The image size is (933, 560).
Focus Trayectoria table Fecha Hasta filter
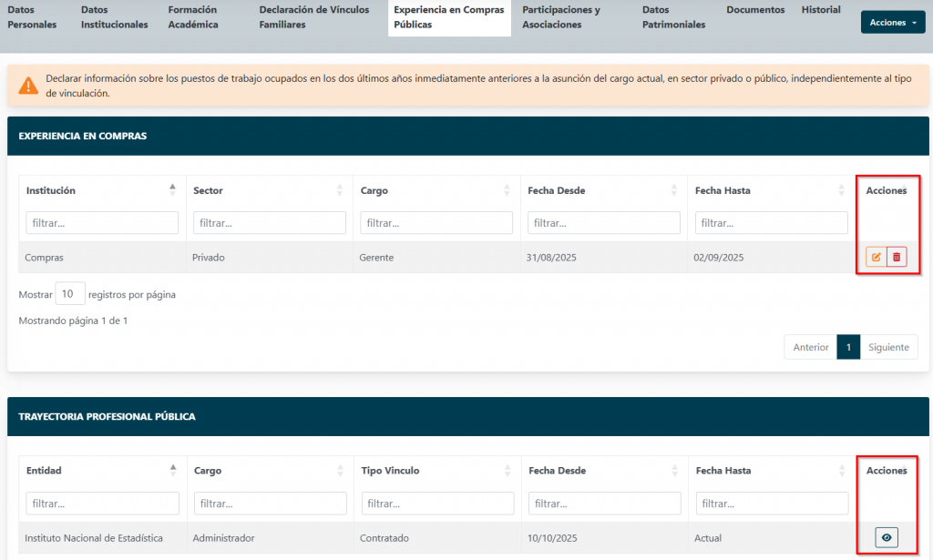(772, 504)
